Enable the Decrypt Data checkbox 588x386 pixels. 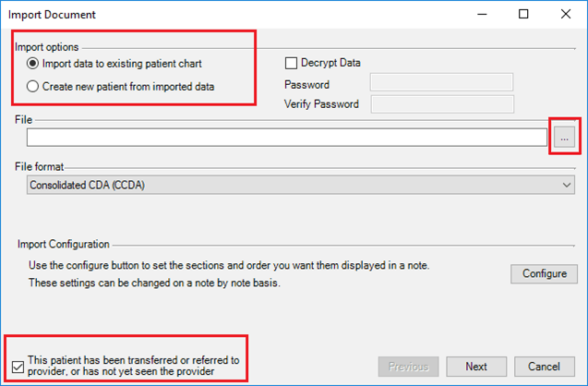[x=292, y=63]
